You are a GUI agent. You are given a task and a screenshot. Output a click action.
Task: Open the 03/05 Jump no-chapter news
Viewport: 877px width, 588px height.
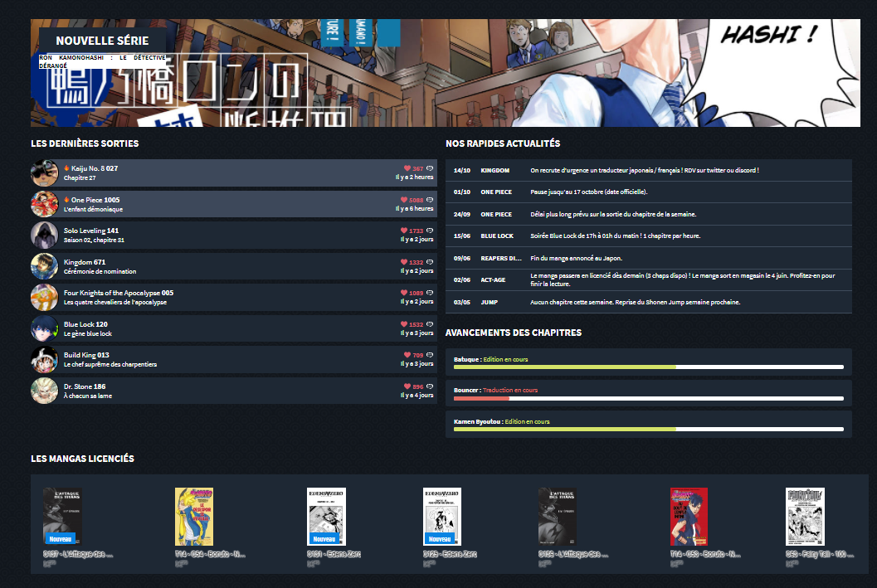click(649, 302)
